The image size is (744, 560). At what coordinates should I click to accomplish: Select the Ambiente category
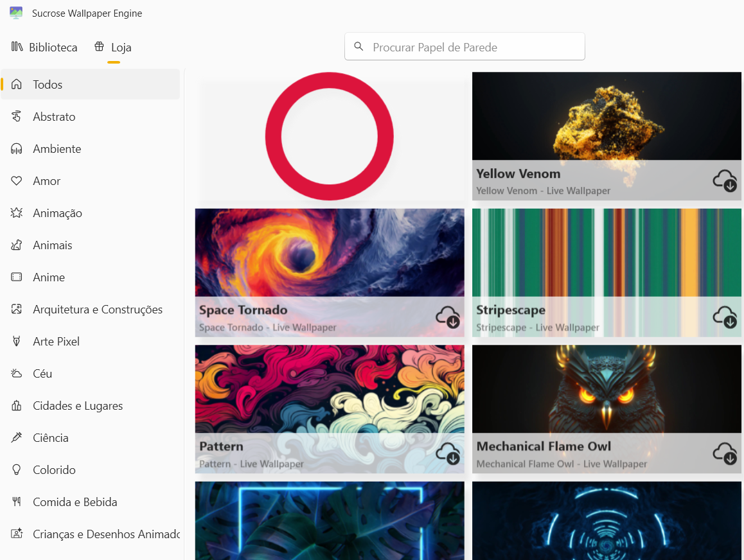pyautogui.click(x=90, y=149)
